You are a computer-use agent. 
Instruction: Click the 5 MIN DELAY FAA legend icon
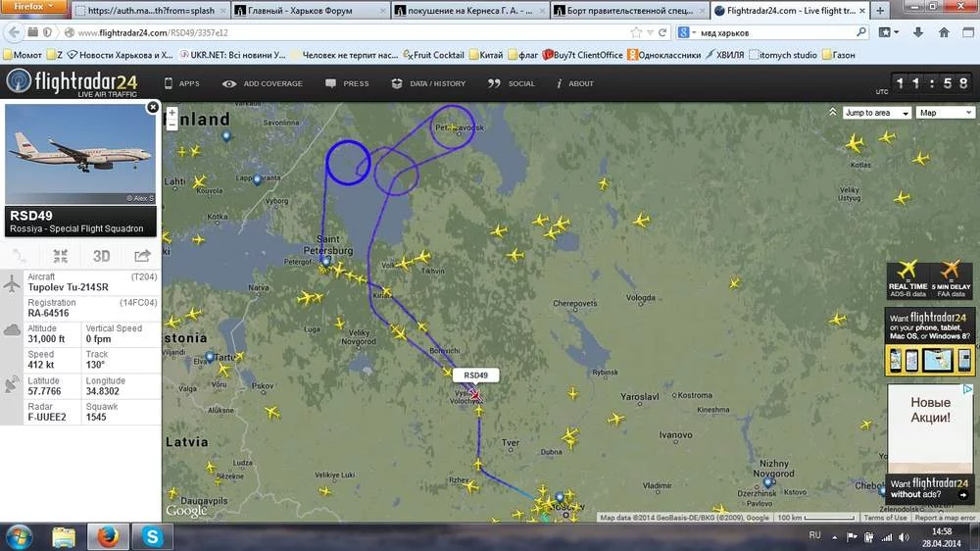(x=951, y=279)
